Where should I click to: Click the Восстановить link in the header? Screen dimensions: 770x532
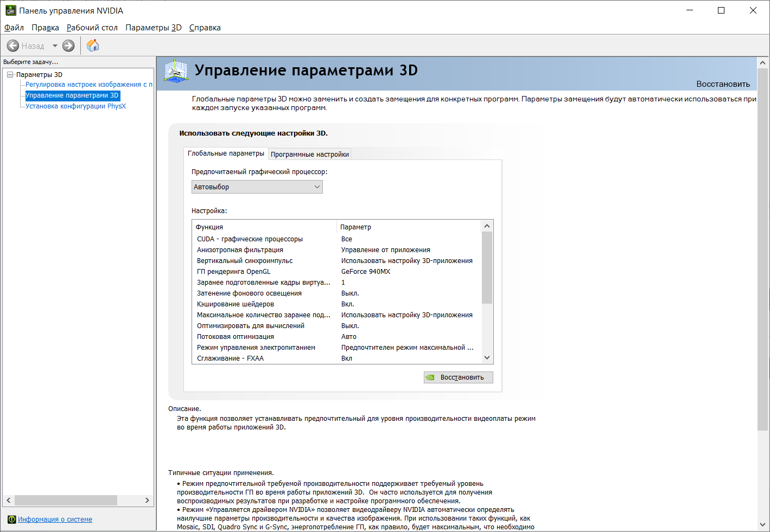point(723,84)
